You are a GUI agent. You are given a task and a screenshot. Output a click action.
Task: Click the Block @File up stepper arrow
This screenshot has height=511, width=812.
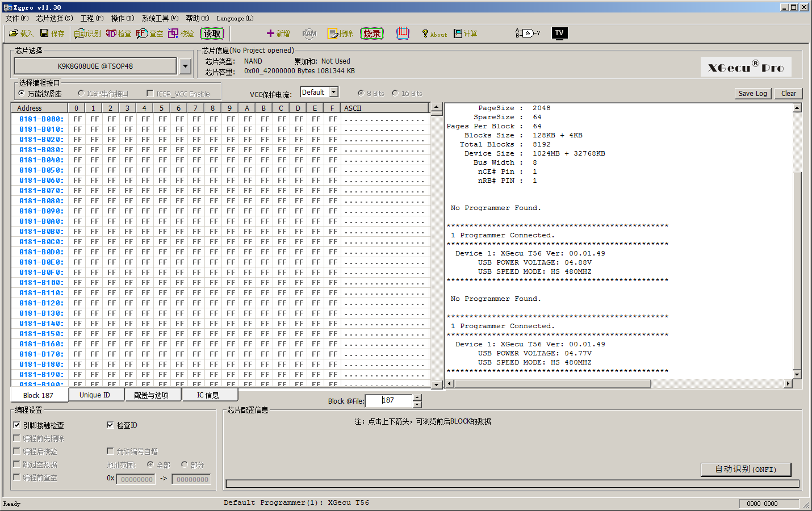point(417,397)
